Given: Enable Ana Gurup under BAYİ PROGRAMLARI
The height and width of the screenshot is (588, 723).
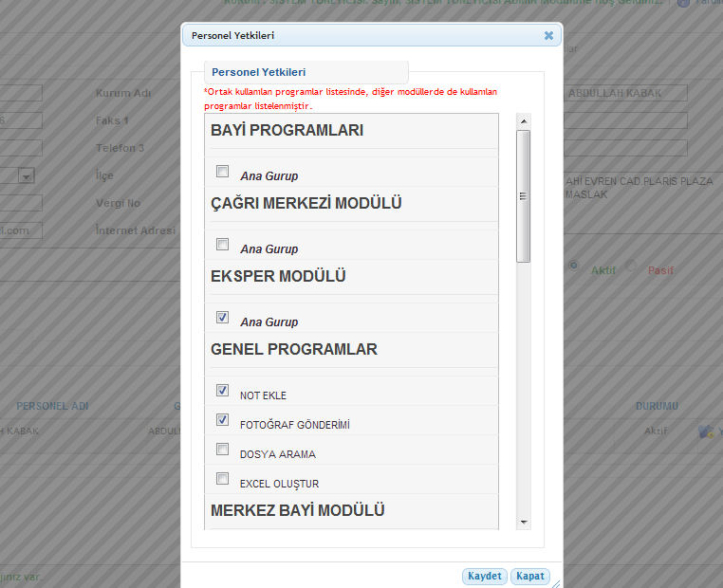Looking at the screenshot, I should pyautogui.click(x=222, y=172).
